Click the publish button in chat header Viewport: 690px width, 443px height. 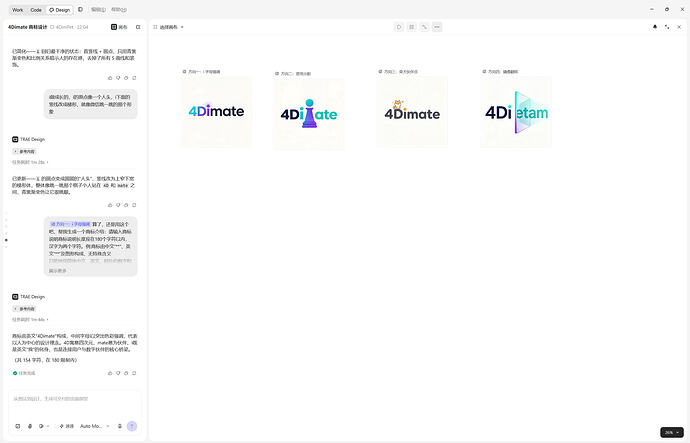[119, 27]
